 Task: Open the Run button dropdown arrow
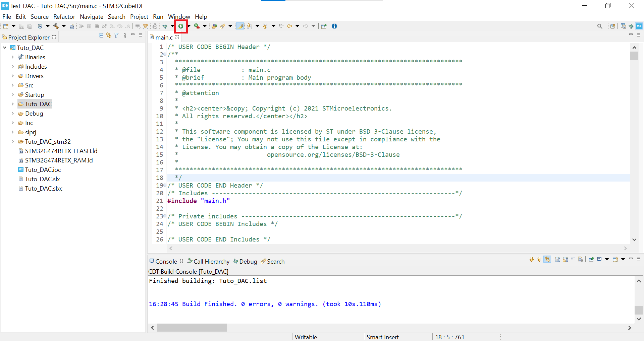click(189, 26)
